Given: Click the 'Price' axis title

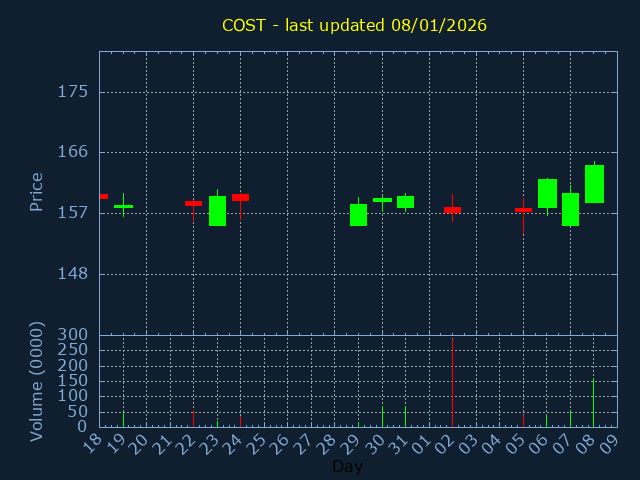Looking at the screenshot, I should click(36, 192).
